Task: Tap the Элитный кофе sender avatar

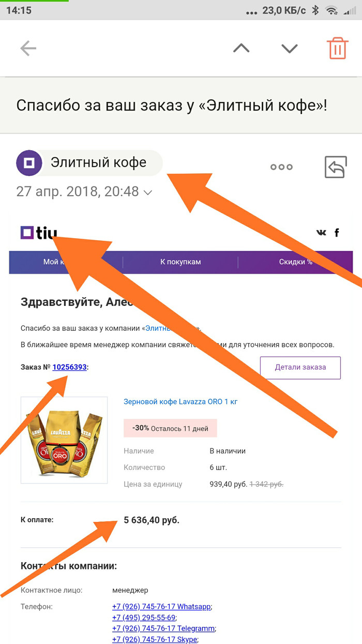Action: coord(29,164)
